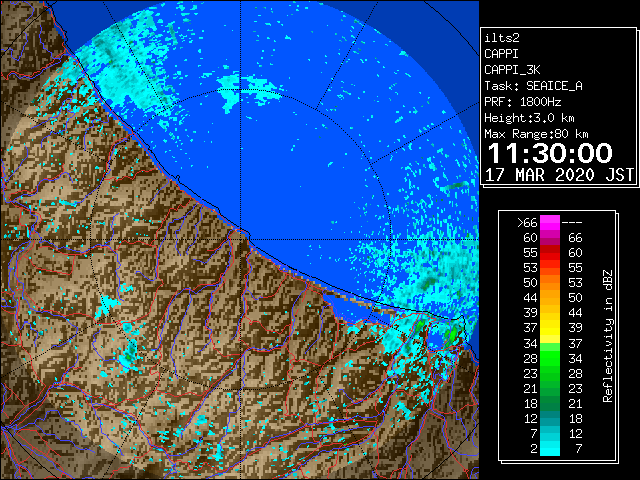
Task: Click the '2' minimum legend value
Action: point(534,449)
